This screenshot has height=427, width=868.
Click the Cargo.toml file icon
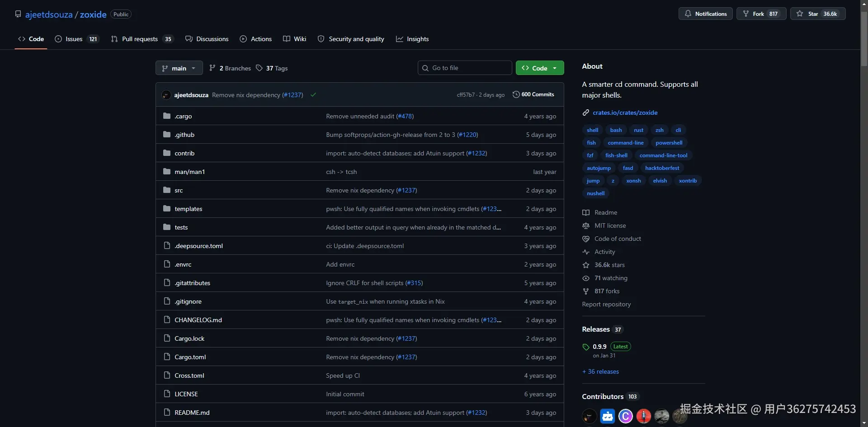(x=167, y=357)
